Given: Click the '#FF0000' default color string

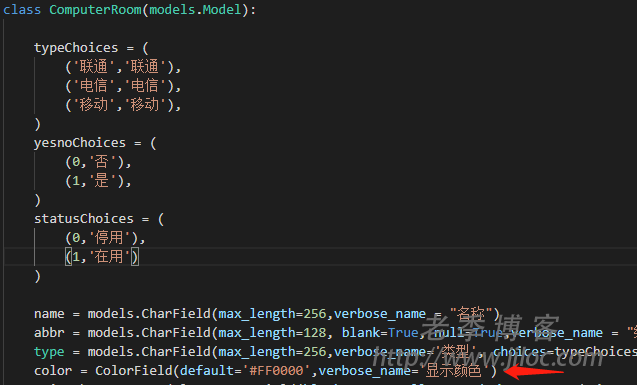Looking at the screenshot, I should coord(276,371).
